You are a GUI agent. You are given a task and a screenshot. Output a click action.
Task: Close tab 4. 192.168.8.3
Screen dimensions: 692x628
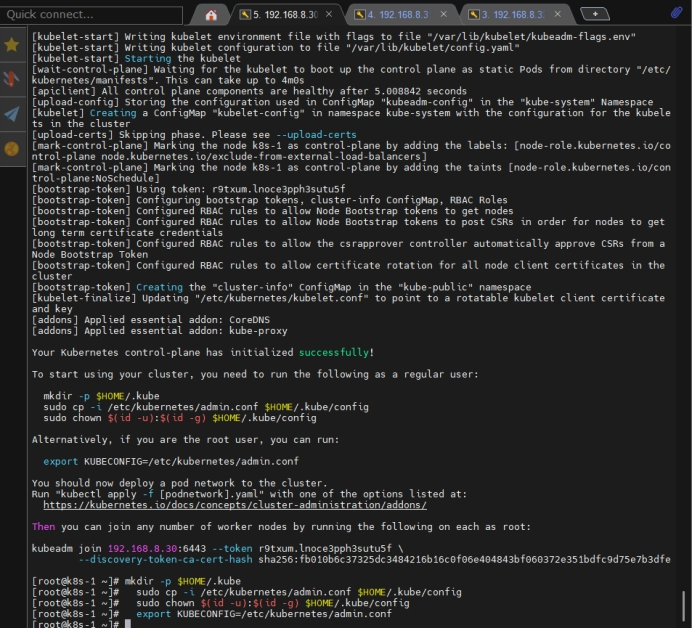[x=444, y=15]
